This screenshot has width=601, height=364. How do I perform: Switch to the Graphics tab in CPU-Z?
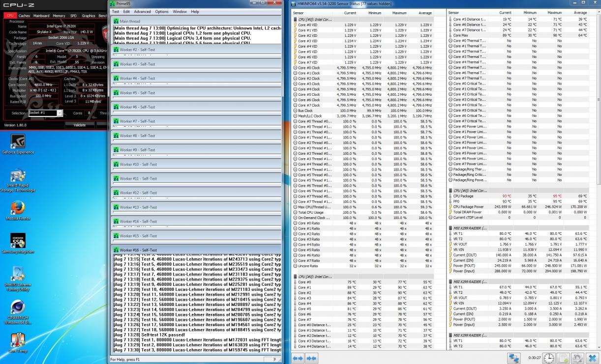tap(89, 16)
